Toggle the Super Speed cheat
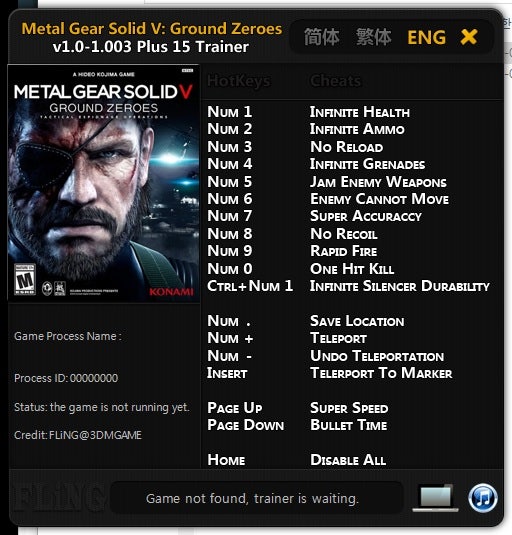512x535 pixels. coord(349,408)
